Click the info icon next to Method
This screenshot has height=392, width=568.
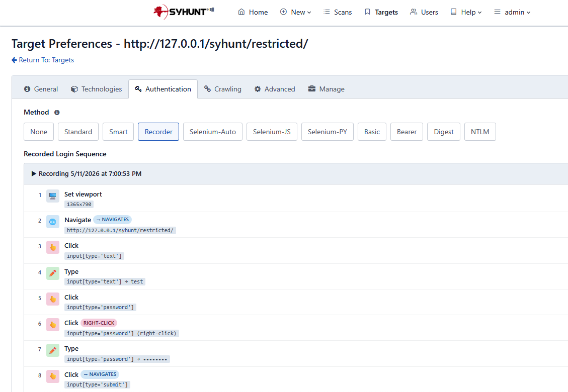[x=57, y=113]
